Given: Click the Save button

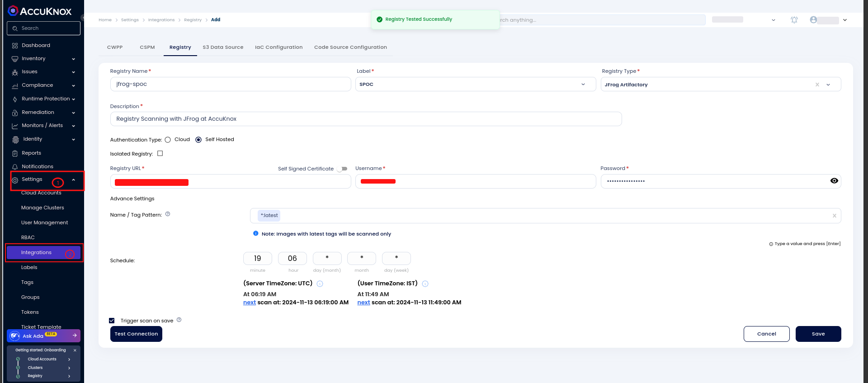Looking at the screenshot, I should coord(818,334).
